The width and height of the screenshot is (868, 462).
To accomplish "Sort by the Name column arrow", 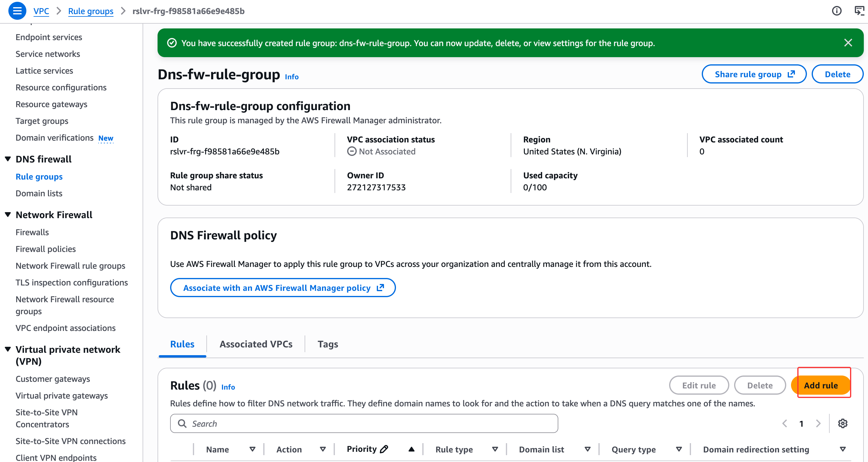I will 252,449.
